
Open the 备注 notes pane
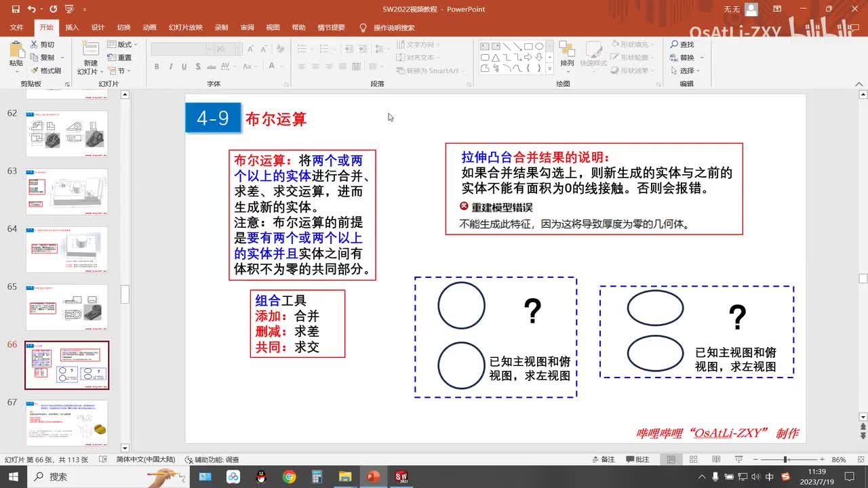point(603,460)
